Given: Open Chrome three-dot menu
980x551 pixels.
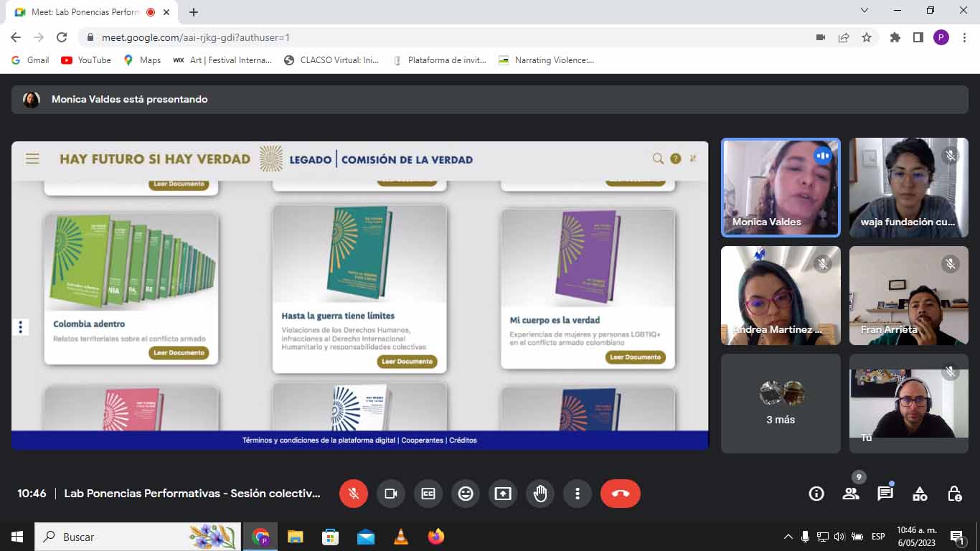Looking at the screenshot, I should pyautogui.click(x=963, y=37).
